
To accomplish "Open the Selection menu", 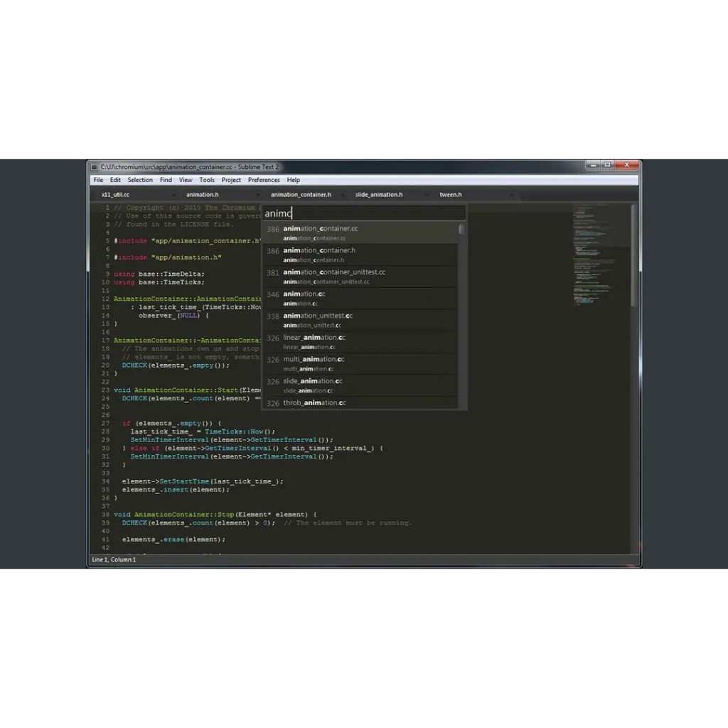I will tap(140, 180).
